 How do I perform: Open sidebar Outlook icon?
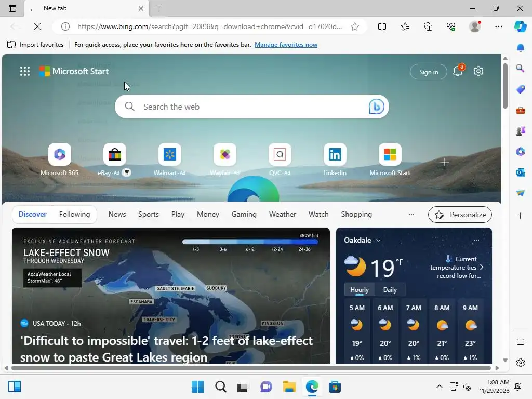coord(521,172)
